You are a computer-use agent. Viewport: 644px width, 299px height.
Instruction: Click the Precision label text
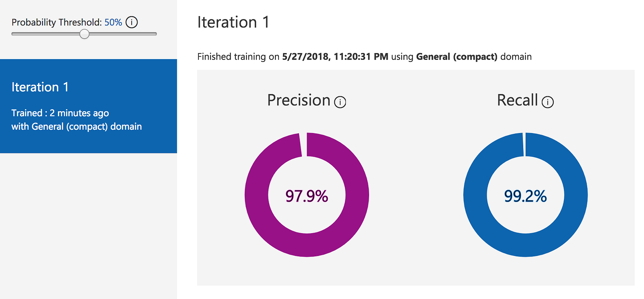click(x=299, y=100)
